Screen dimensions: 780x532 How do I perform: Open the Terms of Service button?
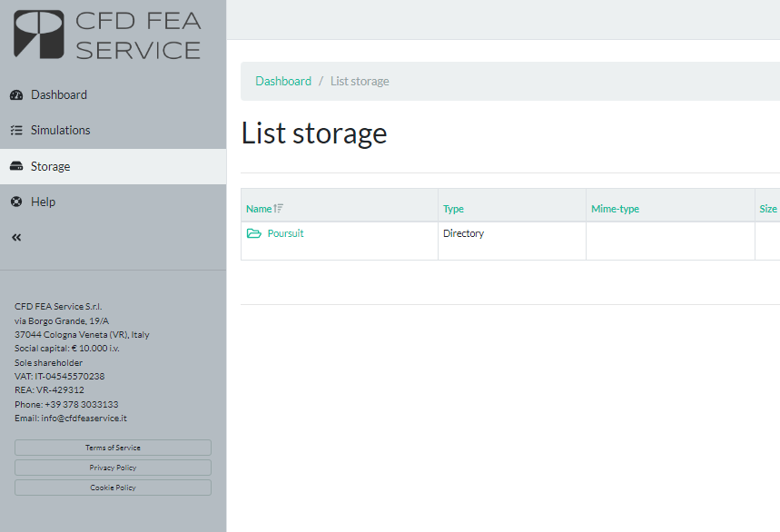(113, 448)
